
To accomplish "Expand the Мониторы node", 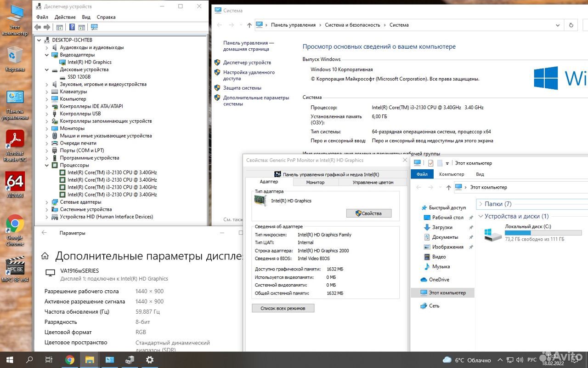I will click(47, 128).
